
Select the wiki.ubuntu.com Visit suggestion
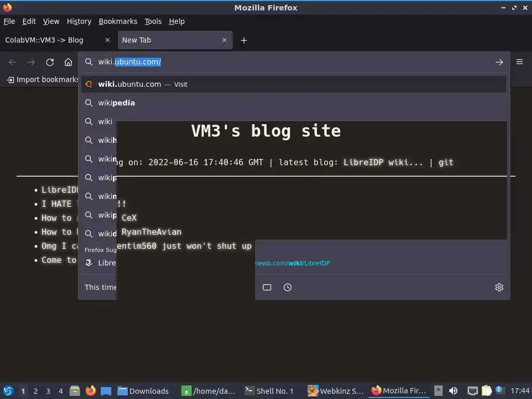point(294,84)
